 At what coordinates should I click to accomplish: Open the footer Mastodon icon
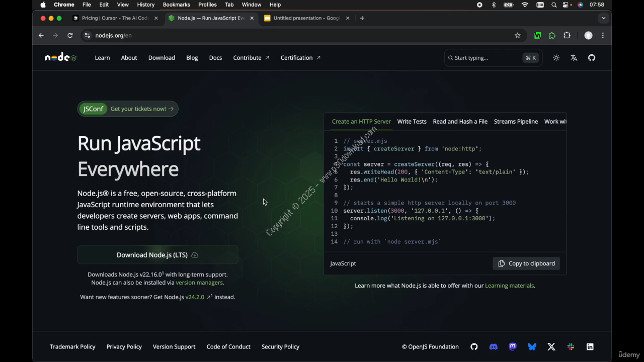513,347
